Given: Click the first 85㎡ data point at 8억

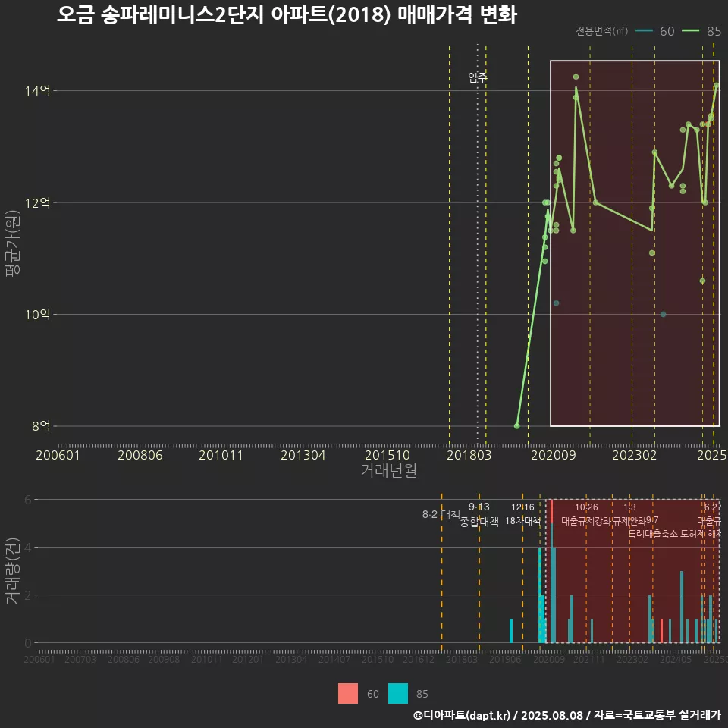Looking at the screenshot, I should tap(516, 425).
